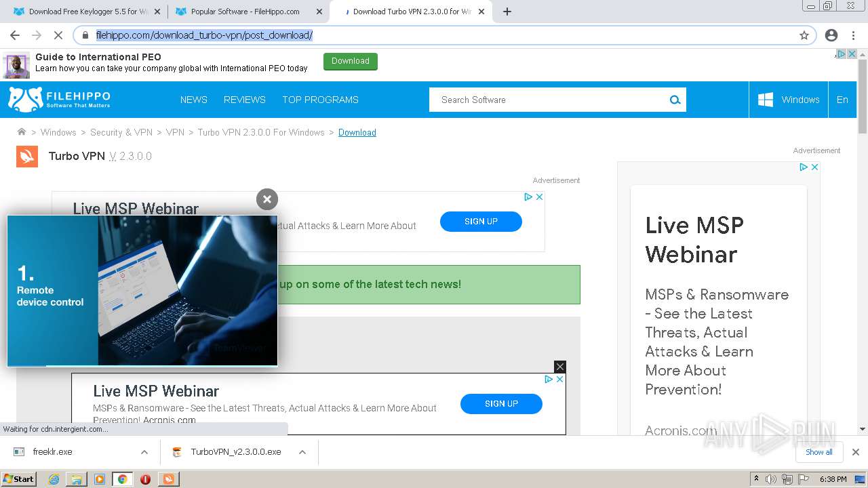Go back with browser back arrow
Screen dimensions: 868x488
15,35
